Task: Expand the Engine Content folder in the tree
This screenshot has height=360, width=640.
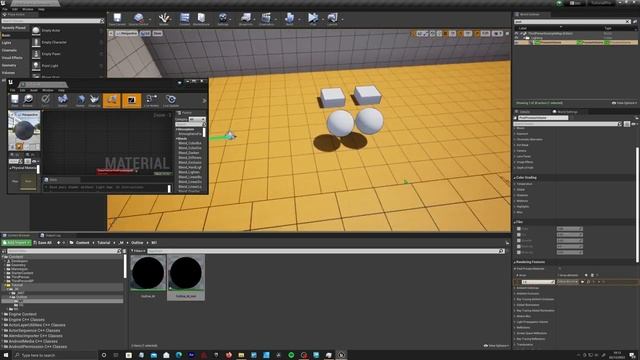Action: tap(2, 314)
